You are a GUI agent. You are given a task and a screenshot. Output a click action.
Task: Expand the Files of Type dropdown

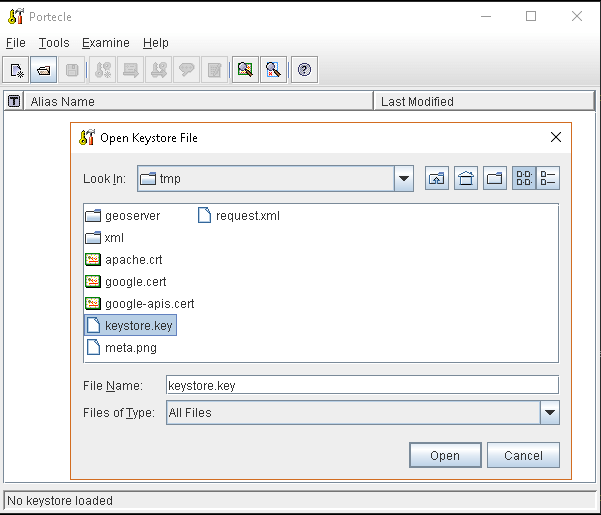(549, 412)
